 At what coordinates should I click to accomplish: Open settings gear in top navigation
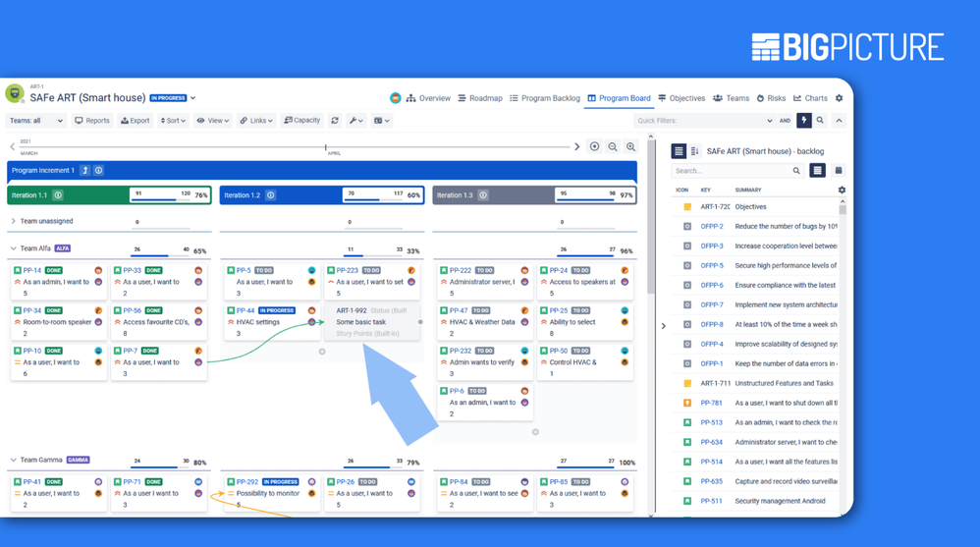840,98
